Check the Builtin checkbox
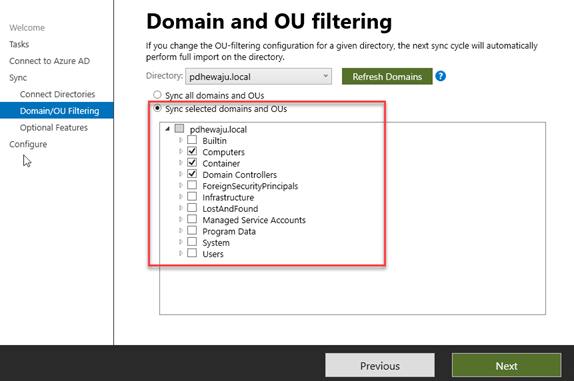574x381 pixels. (x=192, y=140)
